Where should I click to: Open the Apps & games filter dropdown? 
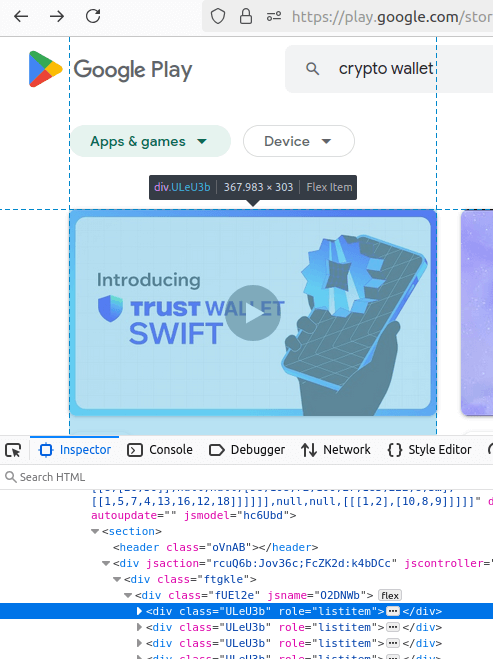click(150, 141)
